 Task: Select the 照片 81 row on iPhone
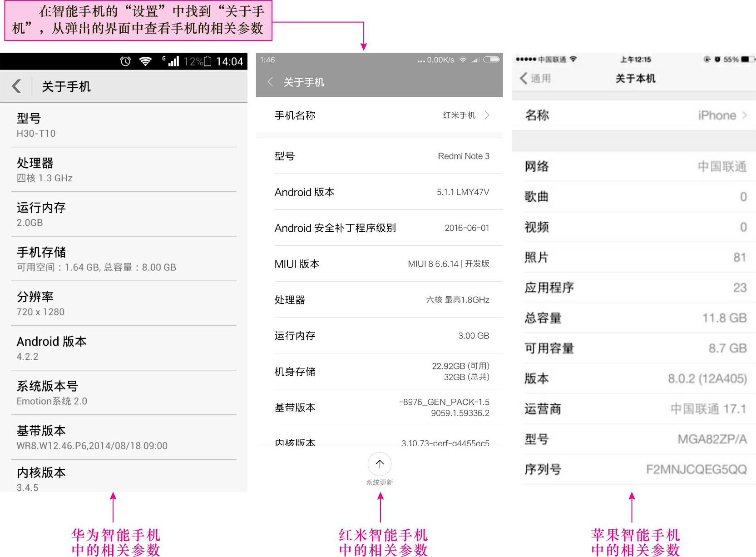[634, 257]
